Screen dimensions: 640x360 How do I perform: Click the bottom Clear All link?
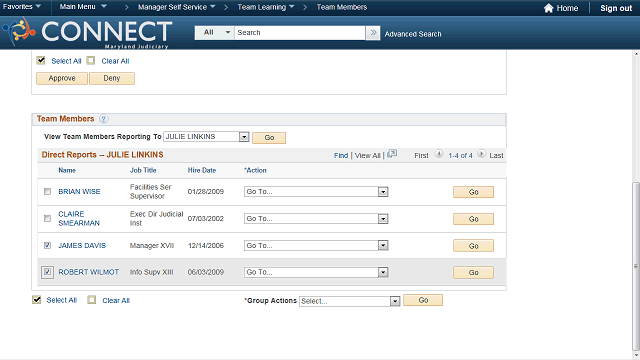[x=116, y=300]
